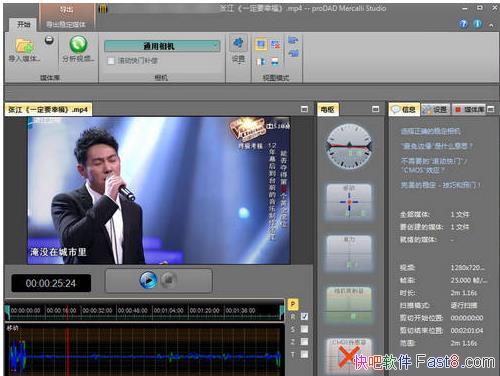This screenshot has width=500, height=376.
Task: Click the maximize icon of the info panel
Action: pos(490,109)
